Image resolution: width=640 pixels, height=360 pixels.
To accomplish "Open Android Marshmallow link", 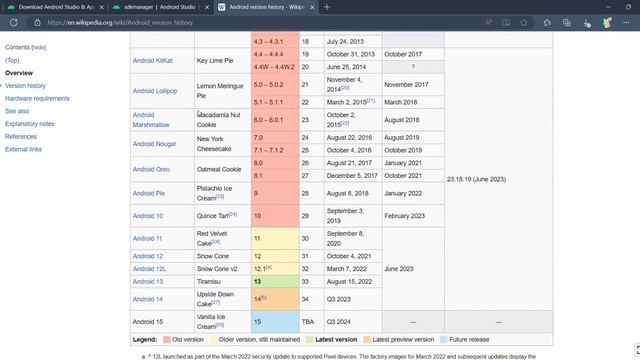I will 151,120.
